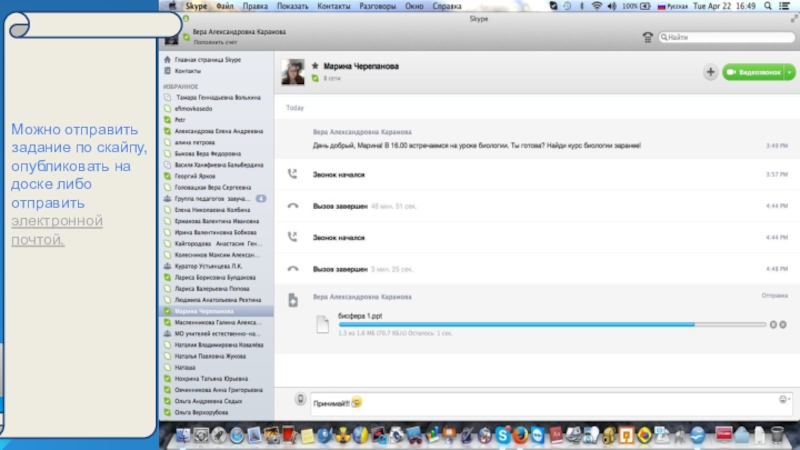Toggle favorite star next to Марина Черепанова
The height and width of the screenshot is (450, 800).
[x=315, y=66]
